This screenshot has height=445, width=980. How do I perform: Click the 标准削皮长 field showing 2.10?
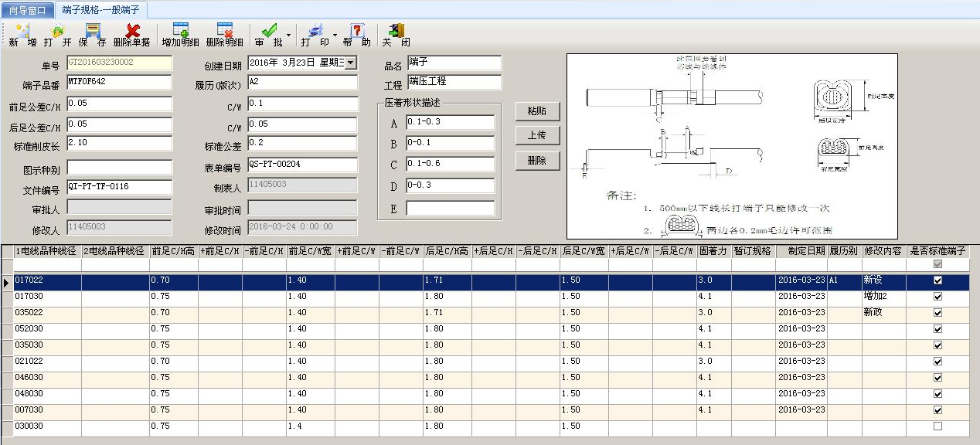coord(119,144)
